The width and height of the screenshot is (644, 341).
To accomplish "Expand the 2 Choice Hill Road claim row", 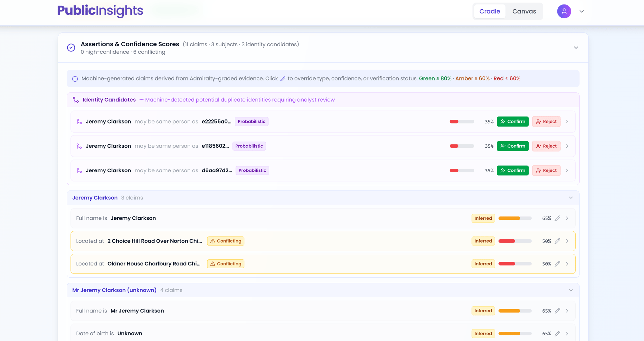I will click(567, 241).
